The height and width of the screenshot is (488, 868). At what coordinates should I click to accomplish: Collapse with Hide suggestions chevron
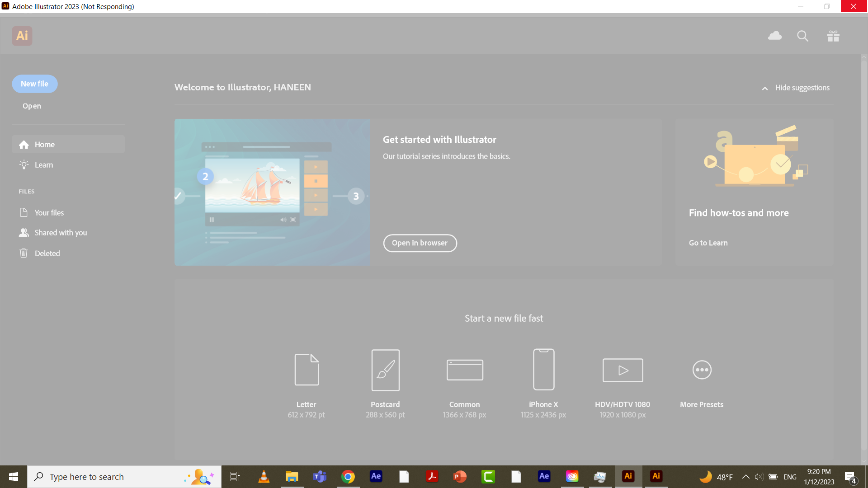765,89
